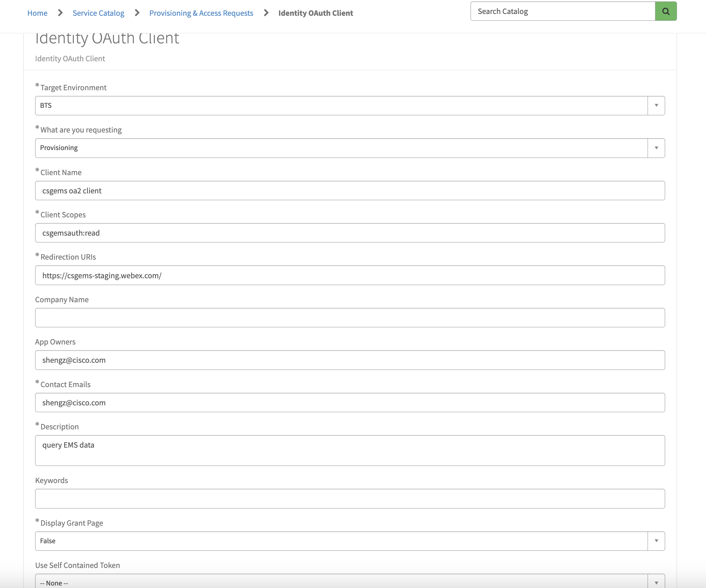Click the Identity OAuth Client breadcrumb text
The image size is (706, 588).
point(315,13)
